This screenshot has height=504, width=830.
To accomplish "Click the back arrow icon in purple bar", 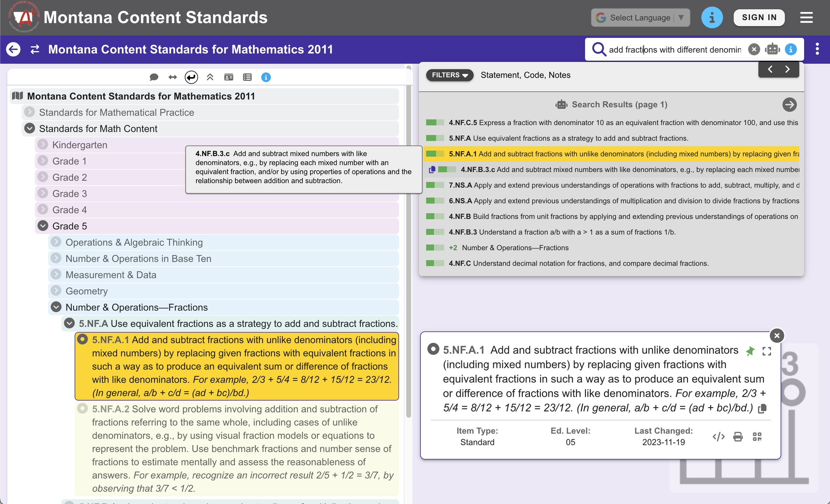I will [13, 49].
